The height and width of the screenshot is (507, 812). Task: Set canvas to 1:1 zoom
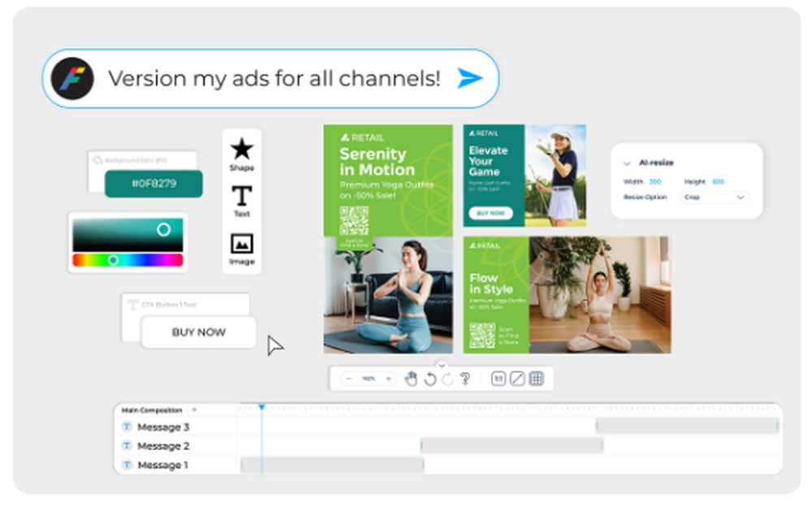click(499, 379)
